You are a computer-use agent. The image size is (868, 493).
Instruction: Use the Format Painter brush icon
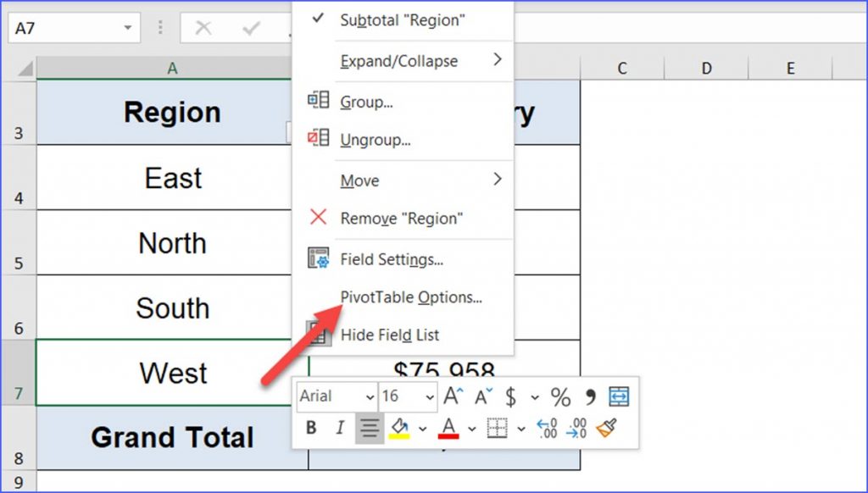pos(604,428)
